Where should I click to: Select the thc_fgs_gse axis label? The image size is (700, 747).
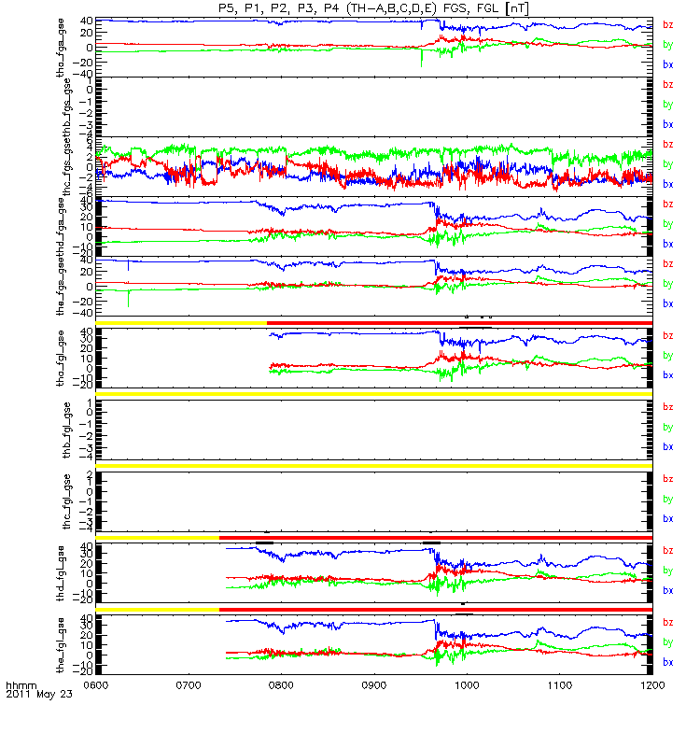(x=67, y=163)
